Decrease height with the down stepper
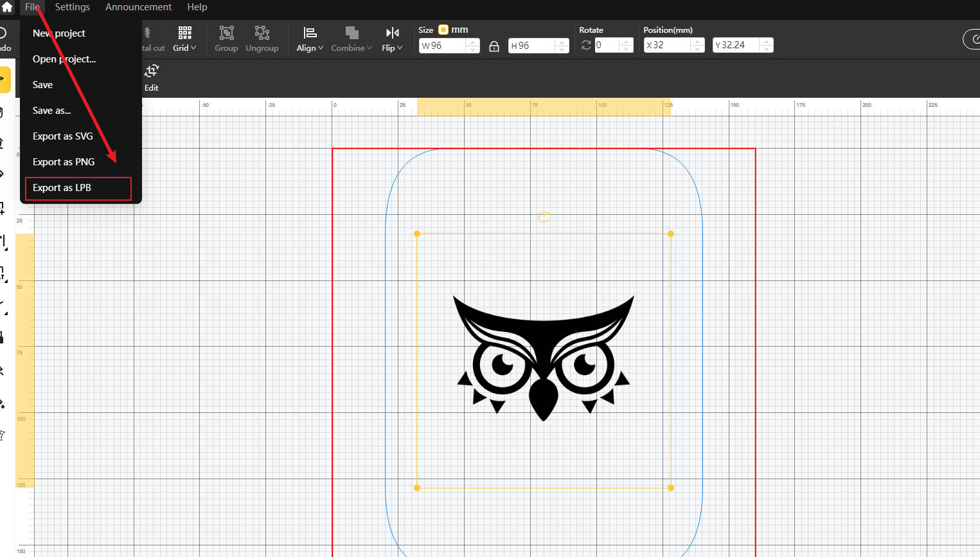 [x=562, y=50]
